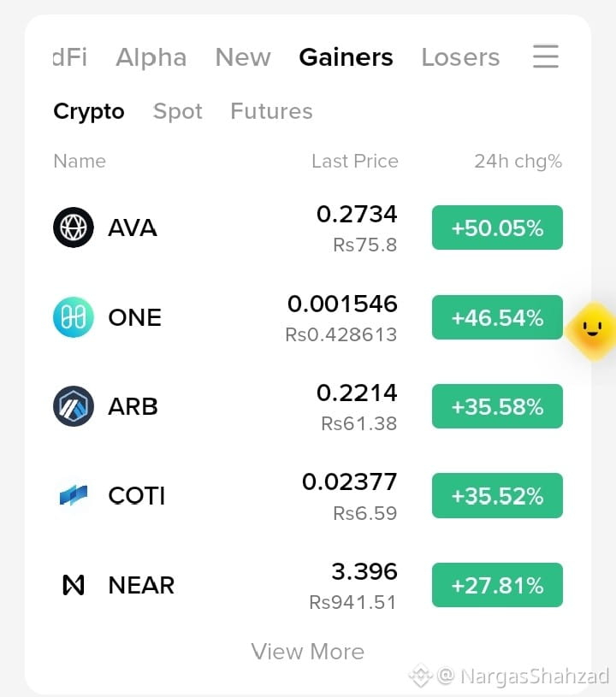Click the View More link
Viewport: 616px width, 697px height.
pos(308,652)
